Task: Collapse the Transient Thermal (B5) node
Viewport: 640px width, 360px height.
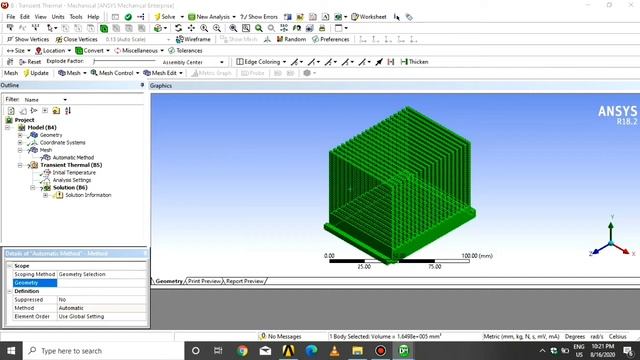Action: pos(20,165)
